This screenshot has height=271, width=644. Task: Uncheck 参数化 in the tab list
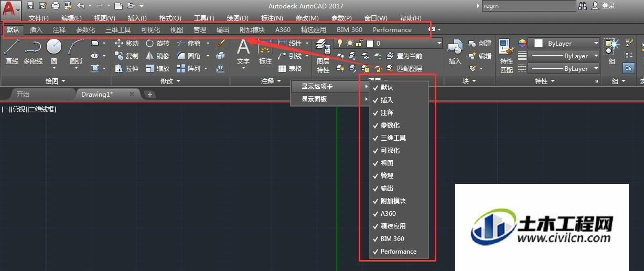pos(399,126)
